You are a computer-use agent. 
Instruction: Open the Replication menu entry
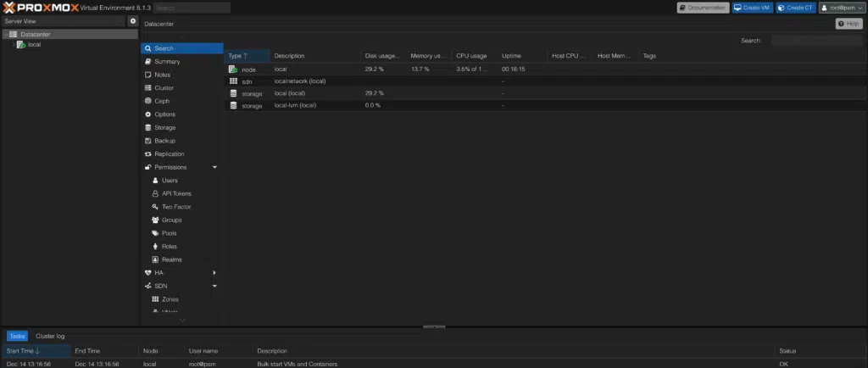[182, 154]
